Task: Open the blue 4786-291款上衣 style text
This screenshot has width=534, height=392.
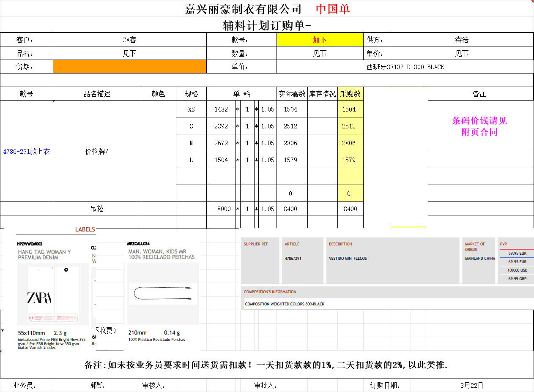Action: tap(27, 151)
